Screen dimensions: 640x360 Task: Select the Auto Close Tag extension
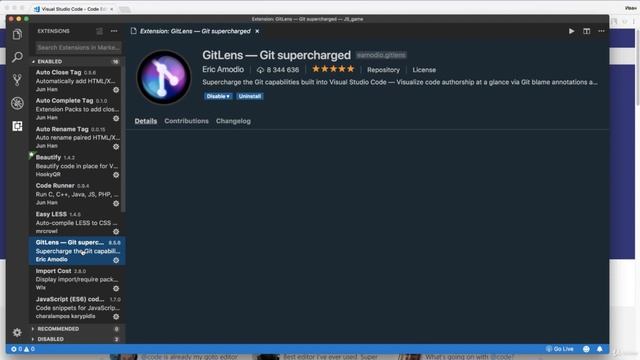[x=77, y=81]
